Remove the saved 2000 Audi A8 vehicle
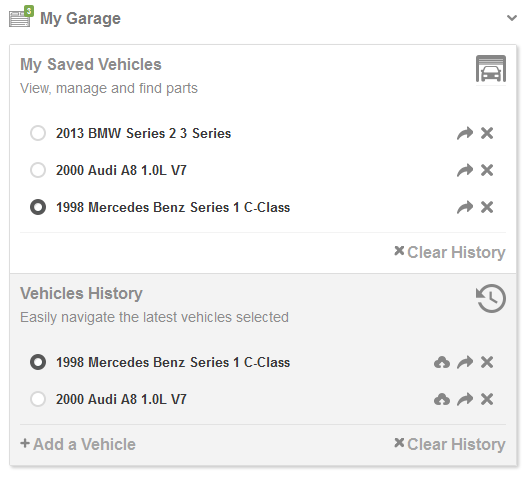This screenshot has width=528, height=478. [x=487, y=170]
